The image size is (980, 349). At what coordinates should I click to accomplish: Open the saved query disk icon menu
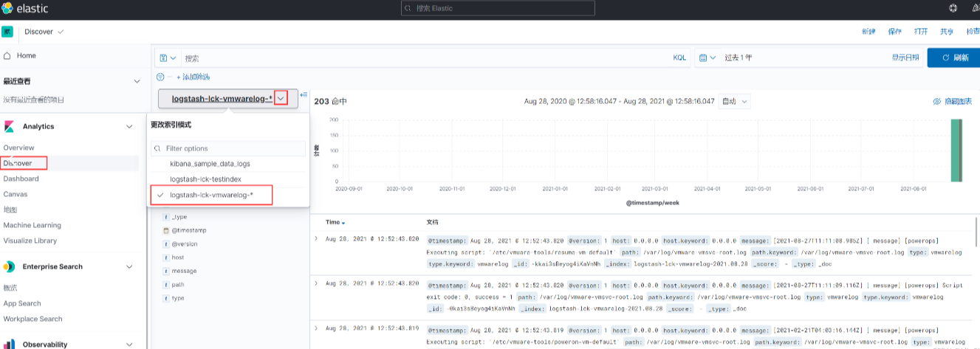(168, 58)
